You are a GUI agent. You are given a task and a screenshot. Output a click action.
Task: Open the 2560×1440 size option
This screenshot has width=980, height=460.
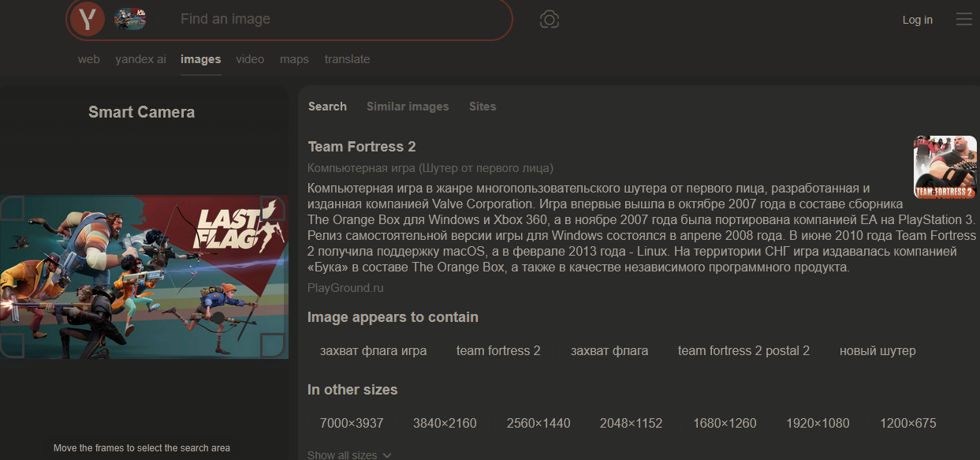tap(538, 423)
